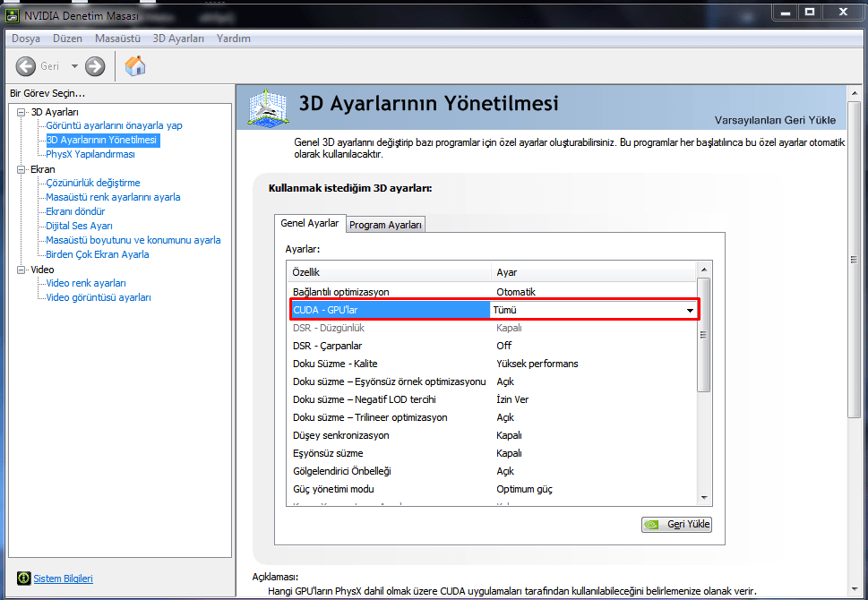The image size is (868, 600).
Task: Select the Eşyönsüz süzme row
Action: [x=492, y=453]
